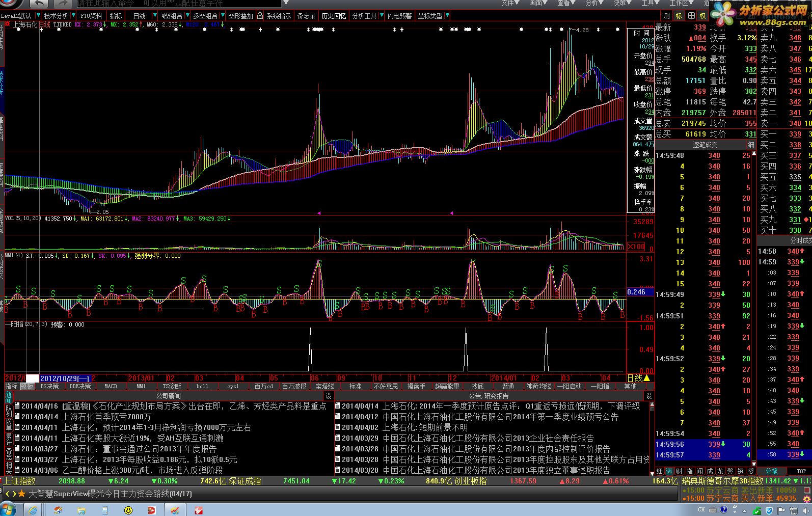Select the BS决策 indicator tab

49,386
